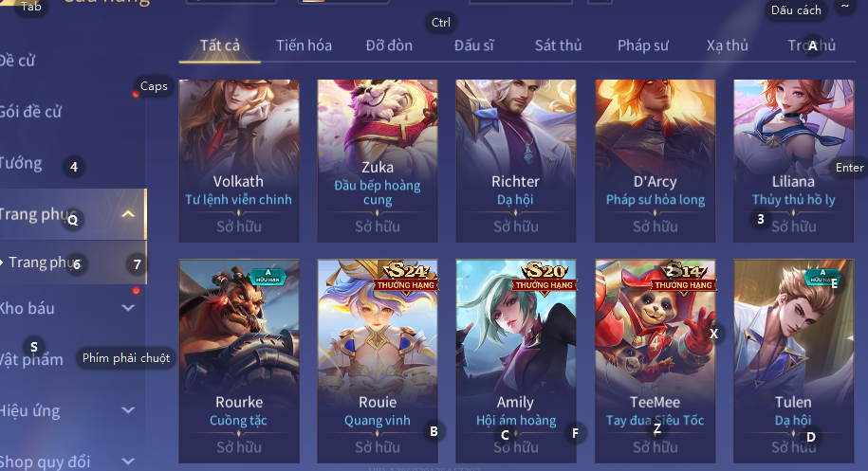Expand the Kho báu sidebar section
Screen dimensions: 868x471
(x=128, y=308)
